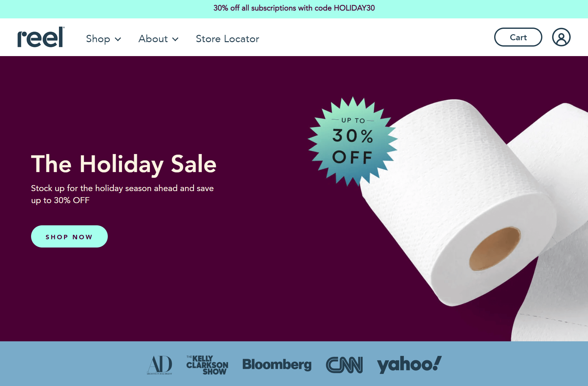
Task: Open the Store Locator page
Action: point(227,39)
